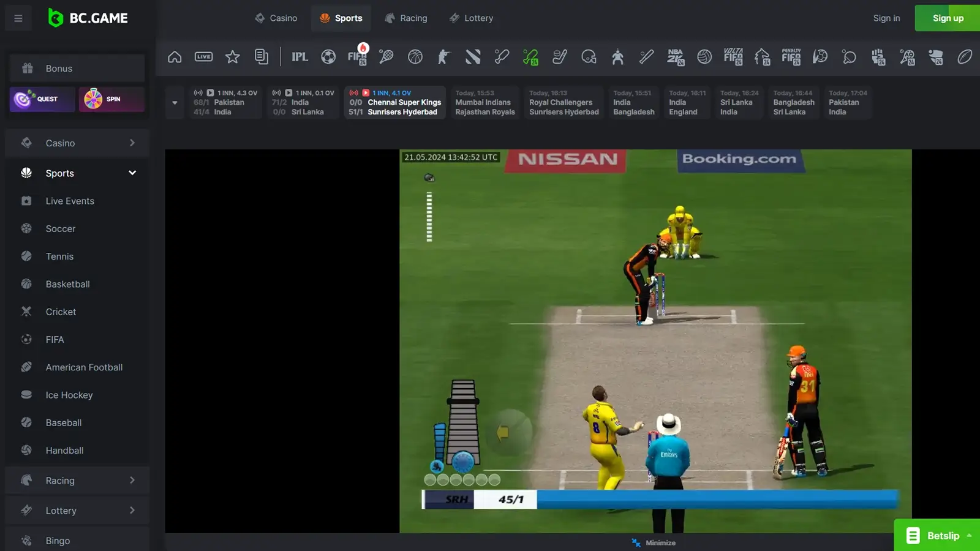Select the sumo wrestler icon
The image size is (980, 551).
pyautogui.click(x=617, y=57)
